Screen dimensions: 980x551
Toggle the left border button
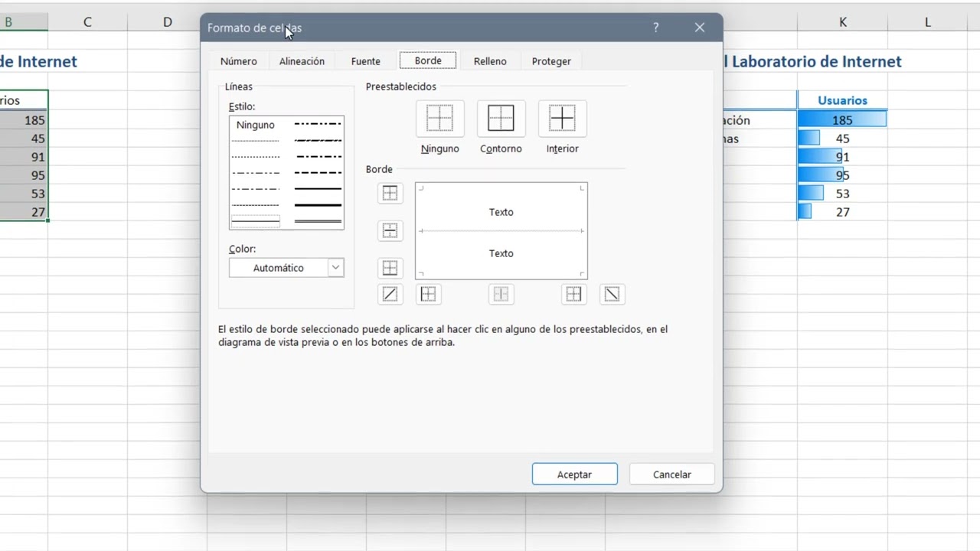click(428, 294)
